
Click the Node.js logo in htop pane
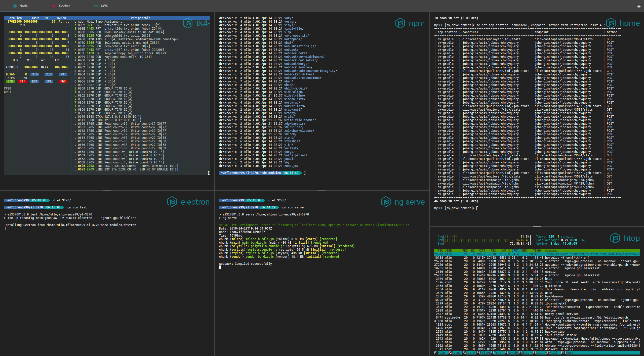[x=615, y=238]
